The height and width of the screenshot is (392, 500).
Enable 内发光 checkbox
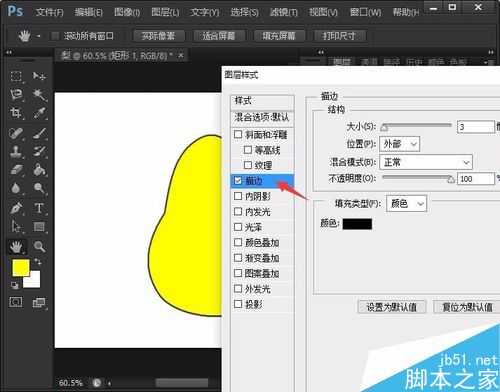238,211
